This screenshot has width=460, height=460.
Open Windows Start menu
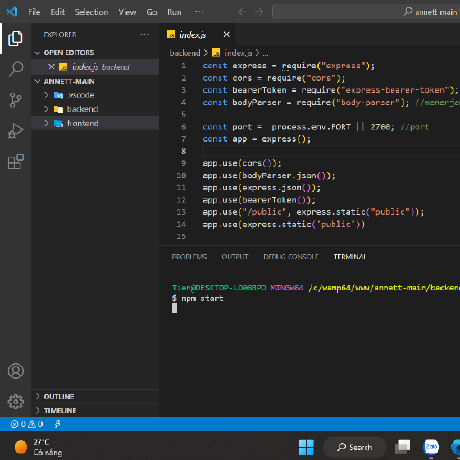click(x=306, y=447)
